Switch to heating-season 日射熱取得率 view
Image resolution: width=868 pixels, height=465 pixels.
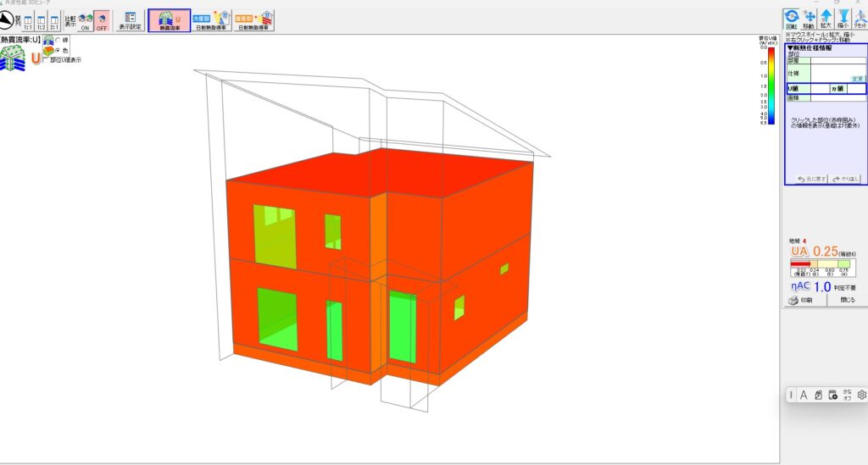pos(254,20)
